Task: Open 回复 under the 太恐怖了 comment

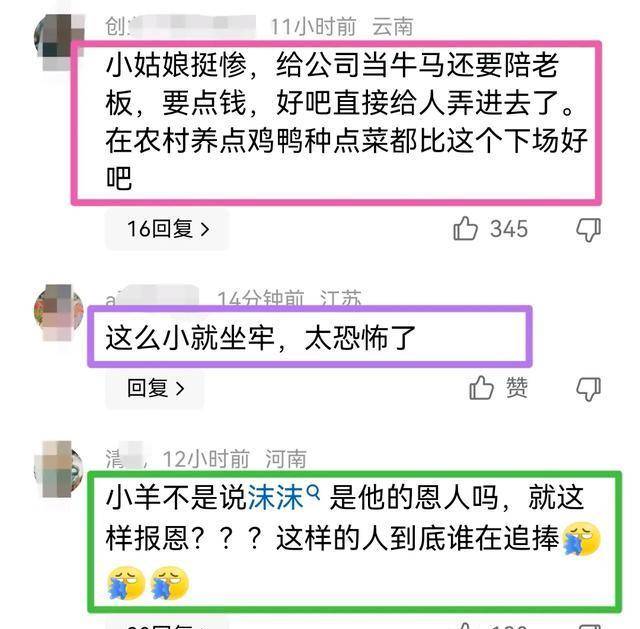Action: pos(155,388)
